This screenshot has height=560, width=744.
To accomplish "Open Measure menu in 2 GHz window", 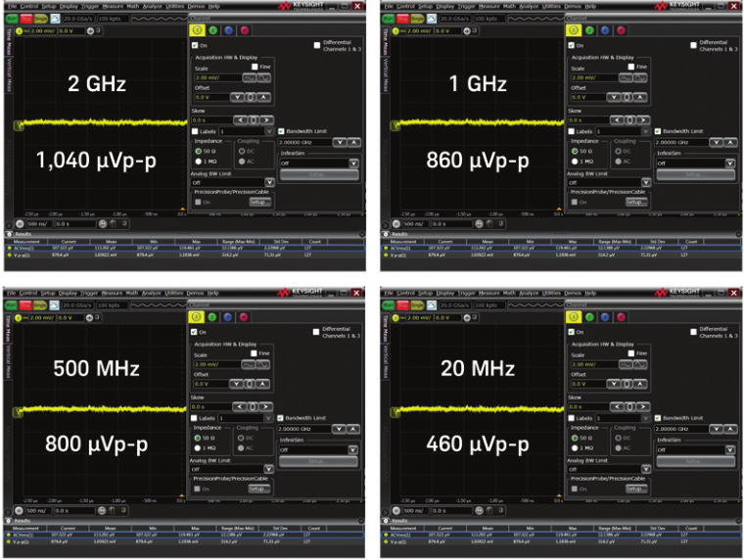I will 113,6.
